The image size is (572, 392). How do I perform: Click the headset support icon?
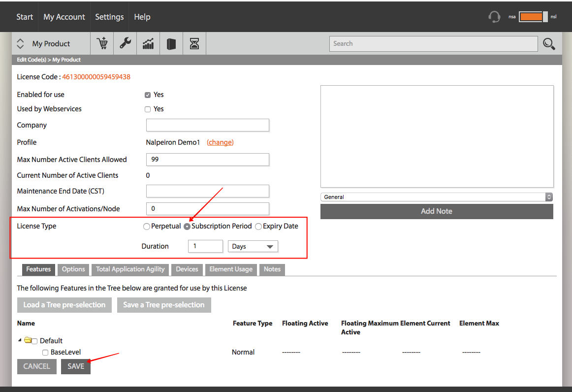point(494,17)
